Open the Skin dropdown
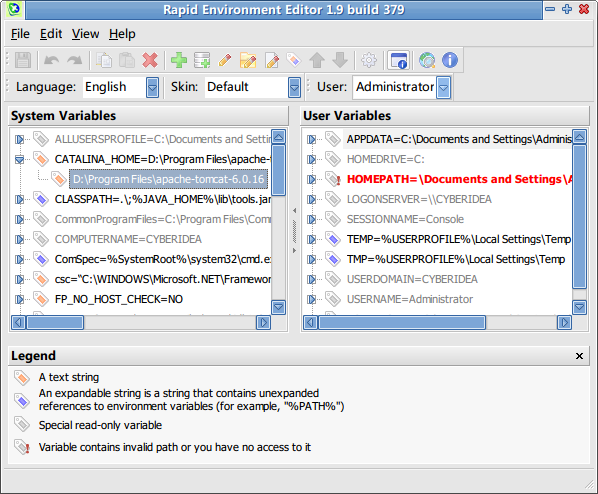 tap(294, 88)
